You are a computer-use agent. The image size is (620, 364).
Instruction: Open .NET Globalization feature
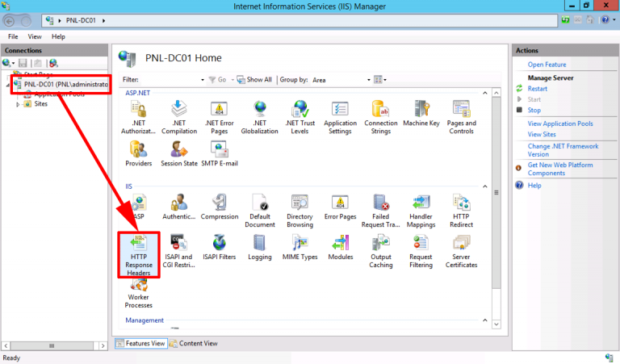click(259, 117)
